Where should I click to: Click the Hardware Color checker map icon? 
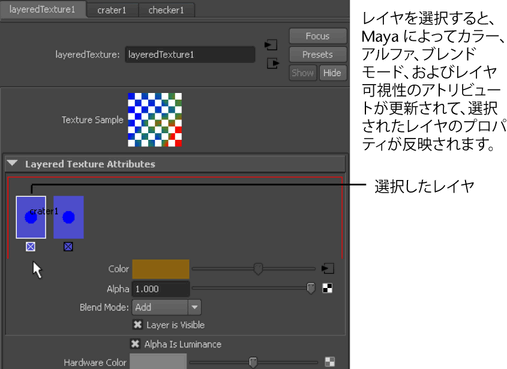330,362
